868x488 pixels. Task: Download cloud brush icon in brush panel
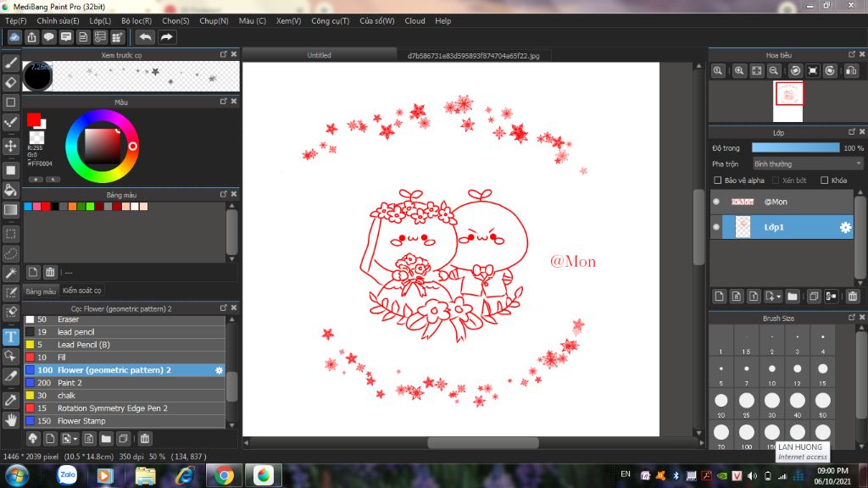pyautogui.click(x=33, y=439)
